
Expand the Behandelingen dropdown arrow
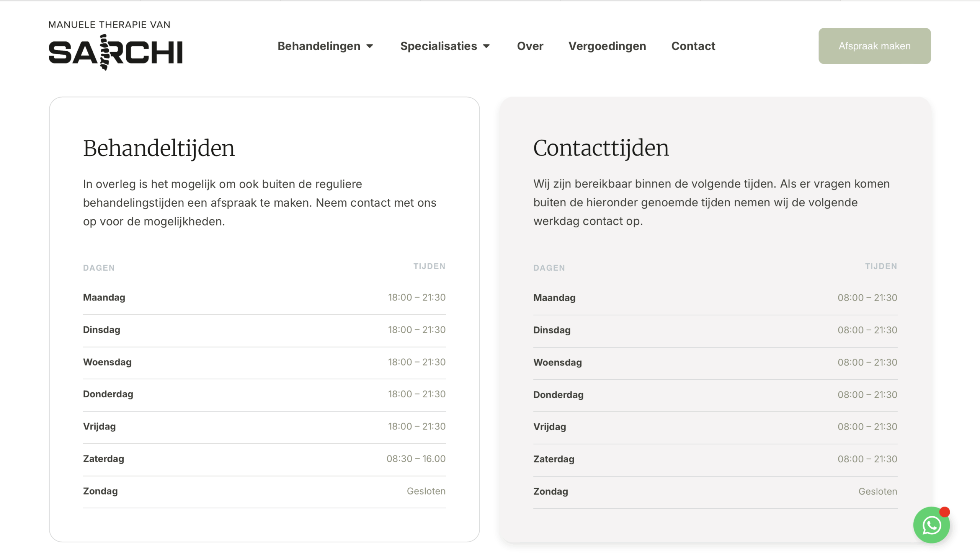tap(370, 46)
